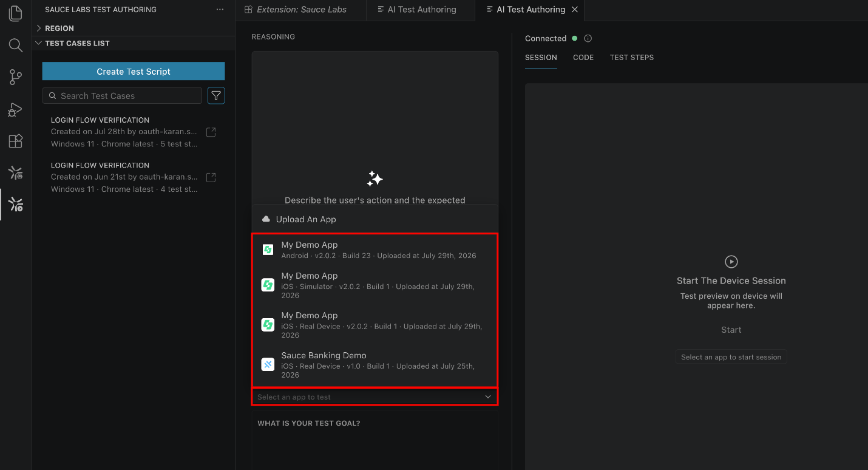Screen dimensions: 868x470
Task: Select My Demo App iOS Real Device
Action: (x=375, y=325)
